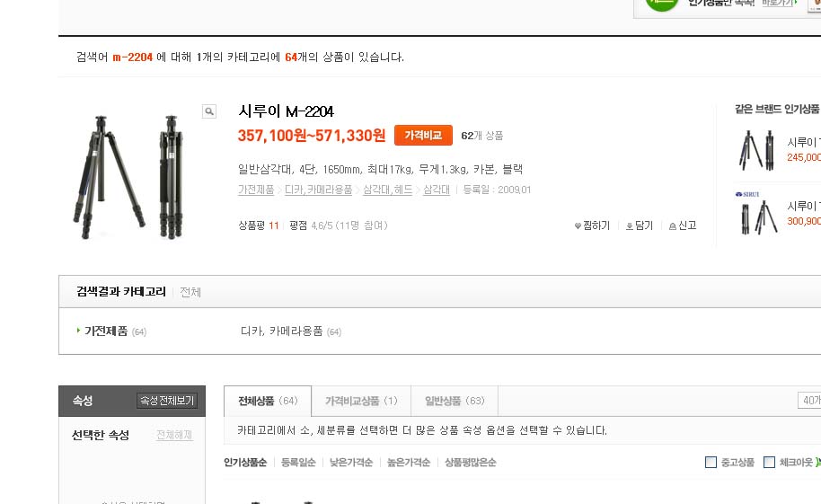Screen dimensions: 821x504
Task: Open first same-brand tripod thumbnail priced 245,000
Action: point(757,150)
